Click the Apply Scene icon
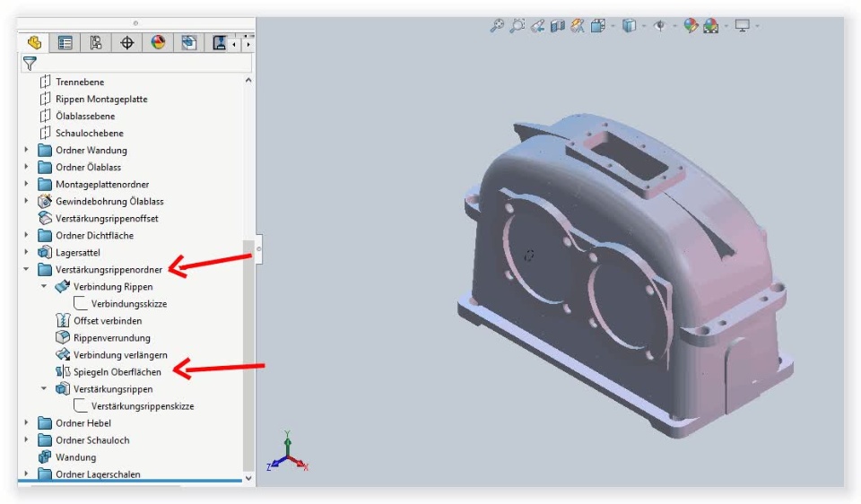The height and width of the screenshot is (504, 861). [711, 25]
